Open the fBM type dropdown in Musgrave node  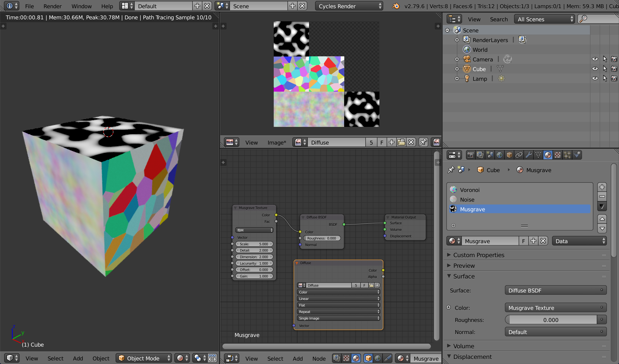[x=254, y=230]
